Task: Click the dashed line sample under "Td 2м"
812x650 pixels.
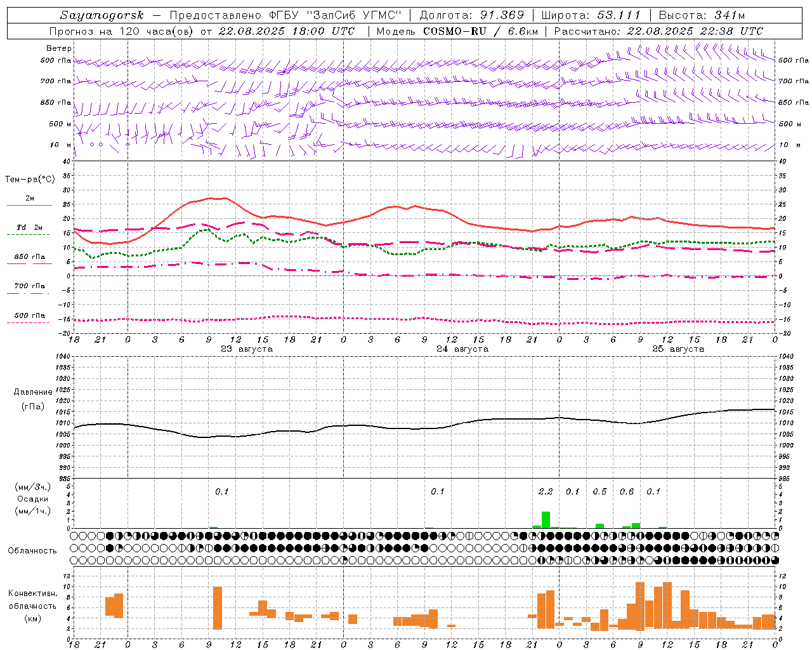Action: 28,235
